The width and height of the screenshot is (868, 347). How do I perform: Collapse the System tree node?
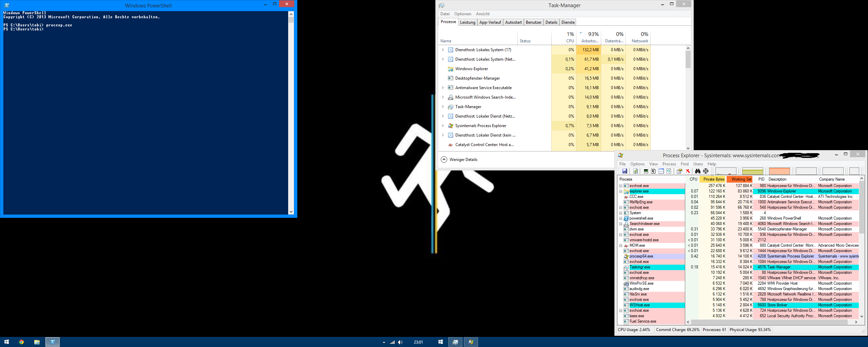click(621, 213)
